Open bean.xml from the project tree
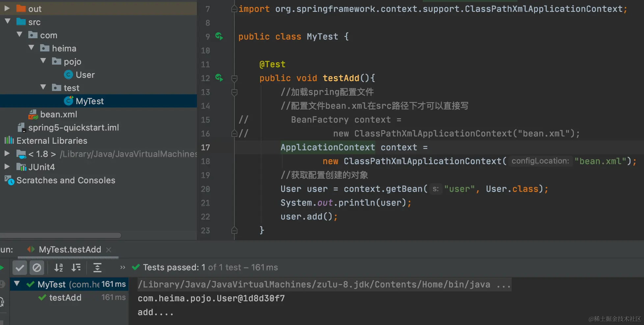 [59, 114]
